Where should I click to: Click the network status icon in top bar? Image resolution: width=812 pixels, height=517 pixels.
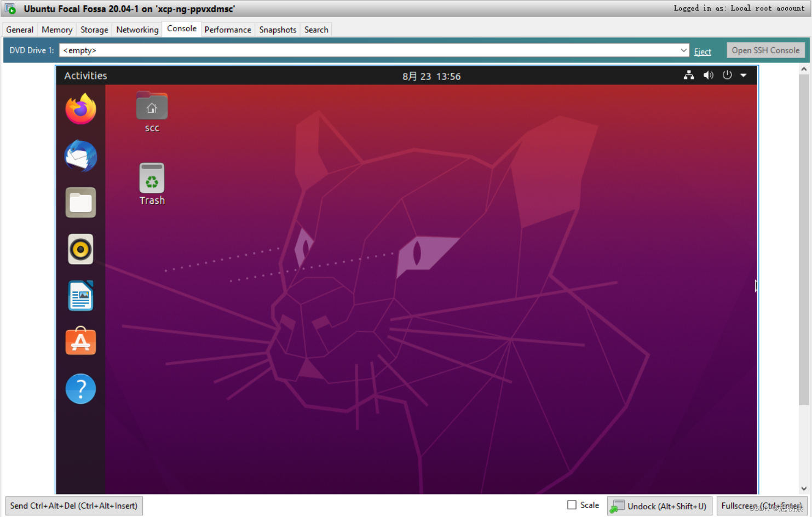point(689,75)
